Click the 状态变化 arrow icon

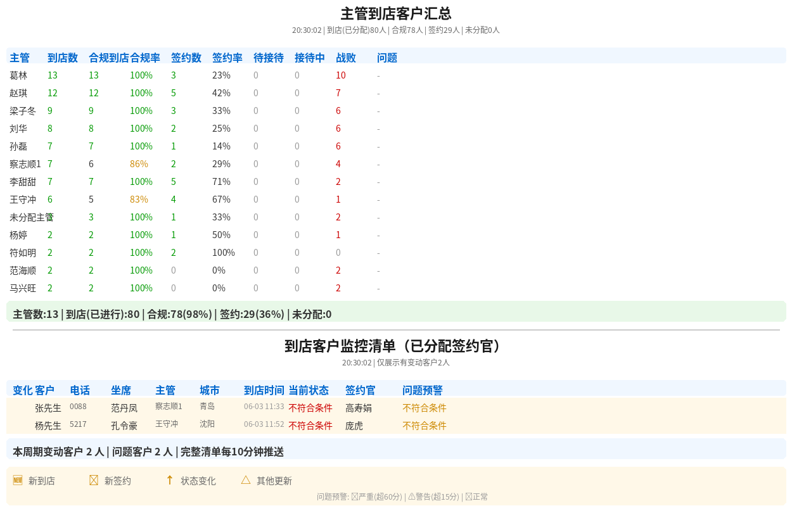tap(170, 480)
